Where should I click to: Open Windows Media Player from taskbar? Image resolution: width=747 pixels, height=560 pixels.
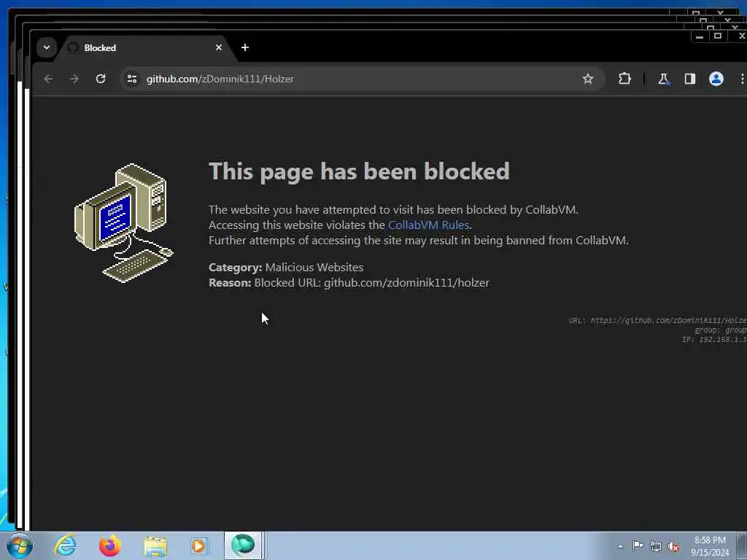[198, 545]
